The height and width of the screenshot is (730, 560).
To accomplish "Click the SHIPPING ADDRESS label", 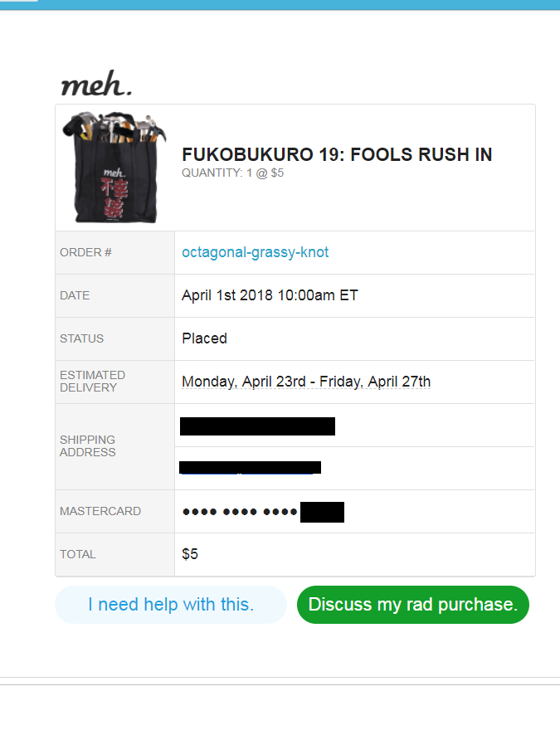I will 87,446.
